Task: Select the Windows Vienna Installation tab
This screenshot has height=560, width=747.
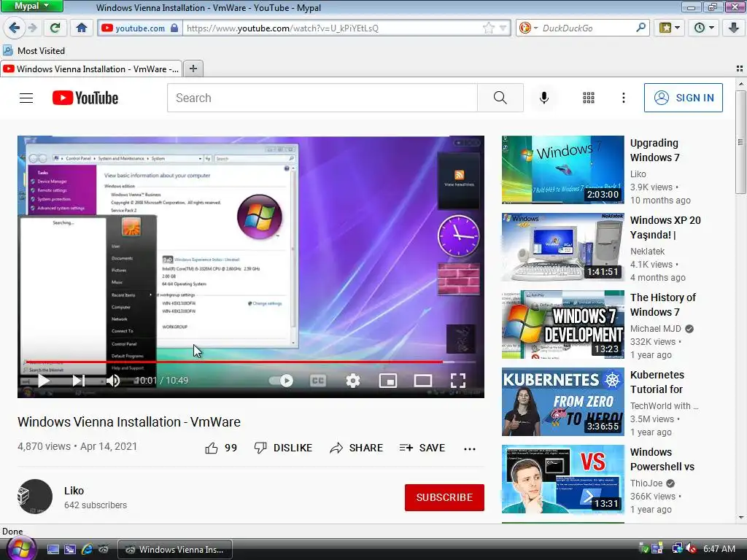Action: pyautogui.click(x=91, y=69)
